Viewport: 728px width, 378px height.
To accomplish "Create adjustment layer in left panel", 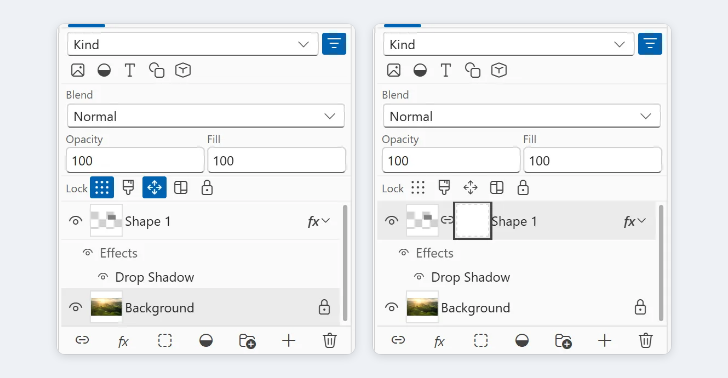I will pos(206,341).
